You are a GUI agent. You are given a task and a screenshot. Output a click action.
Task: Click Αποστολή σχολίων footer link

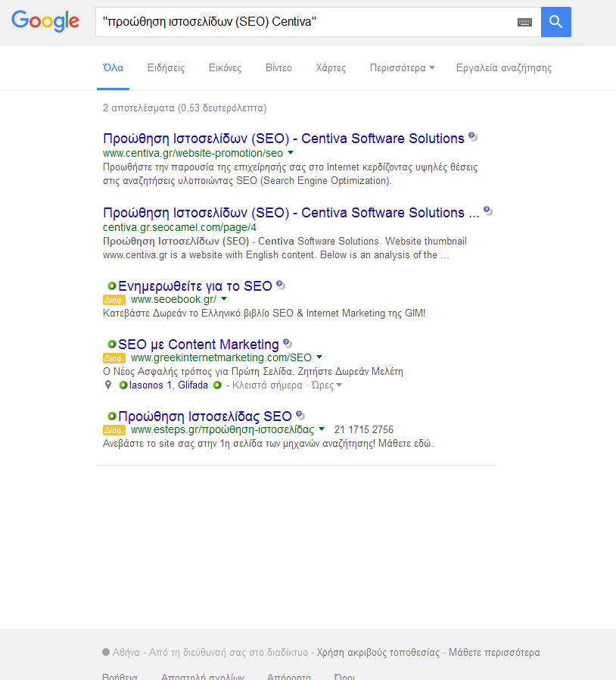[203, 676]
